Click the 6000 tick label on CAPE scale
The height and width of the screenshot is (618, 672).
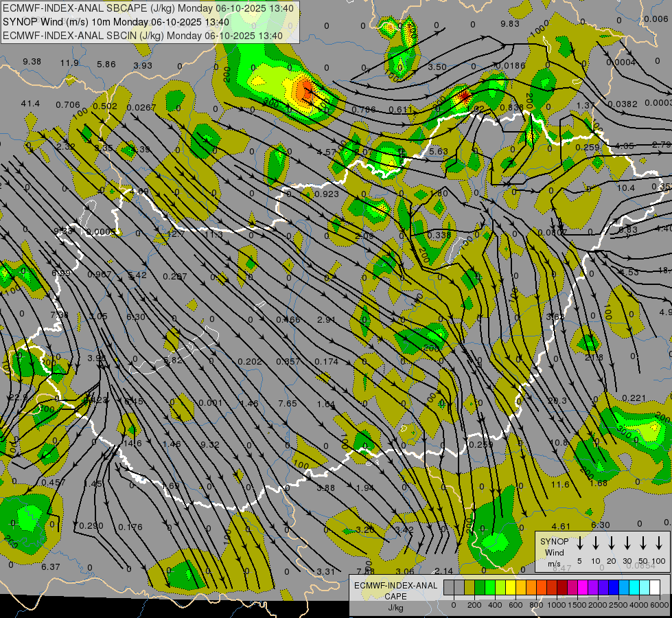tap(660, 605)
